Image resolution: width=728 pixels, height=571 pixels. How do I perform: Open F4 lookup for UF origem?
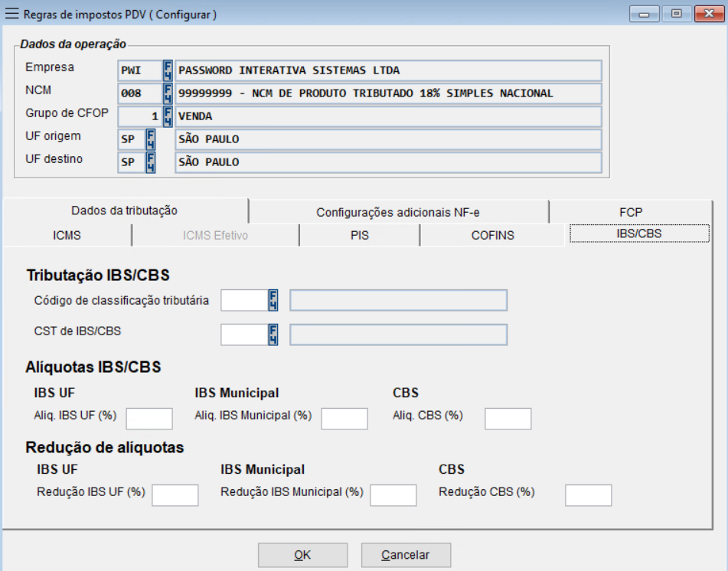(151, 139)
